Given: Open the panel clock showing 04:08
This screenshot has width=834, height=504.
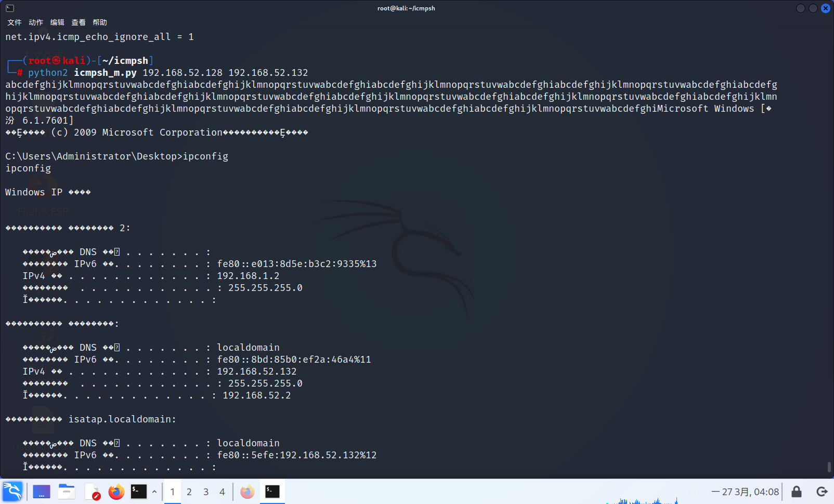Looking at the screenshot, I should (x=745, y=492).
